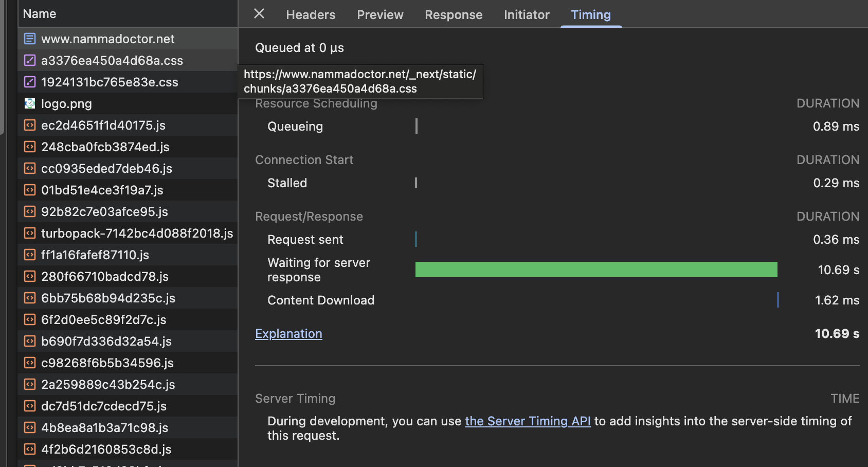Select the dc7d51dc7cdecd75.js request
This screenshot has height=467, width=868.
[104, 406]
